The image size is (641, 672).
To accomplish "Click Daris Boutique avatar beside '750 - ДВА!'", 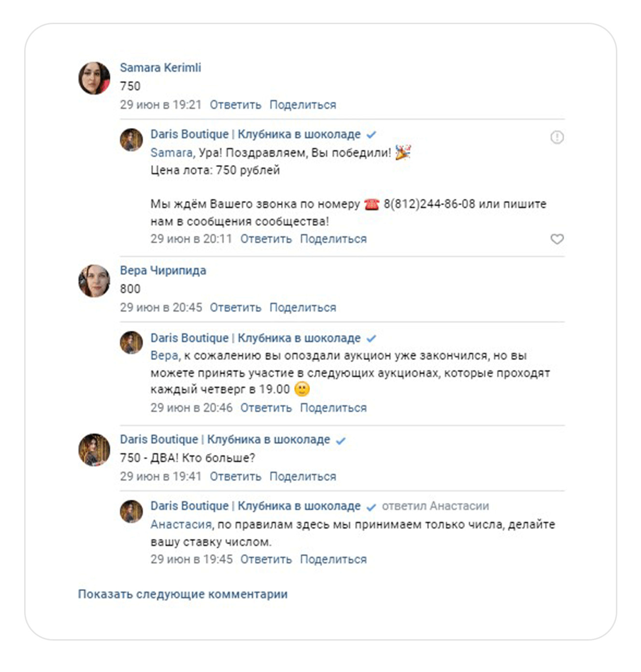I will (x=94, y=450).
